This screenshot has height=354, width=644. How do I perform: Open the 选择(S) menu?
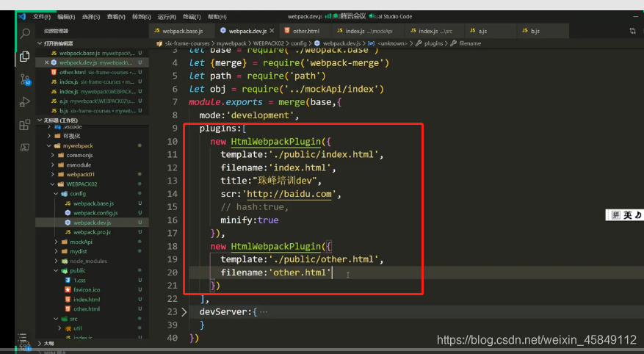pyautogui.click(x=91, y=17)
